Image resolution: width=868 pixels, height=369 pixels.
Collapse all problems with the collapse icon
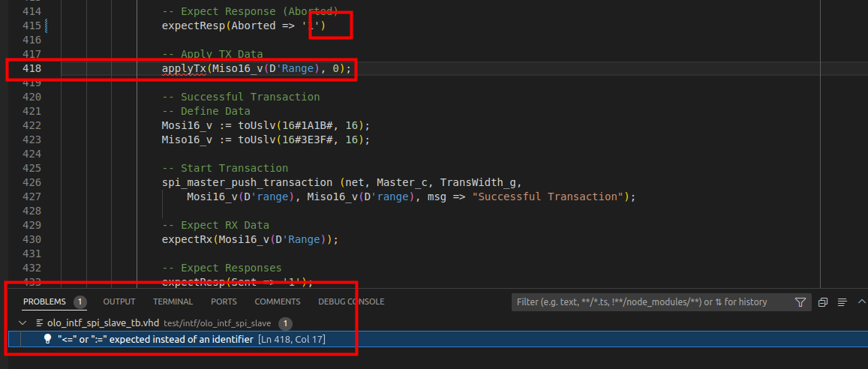[x=823, y=302]
